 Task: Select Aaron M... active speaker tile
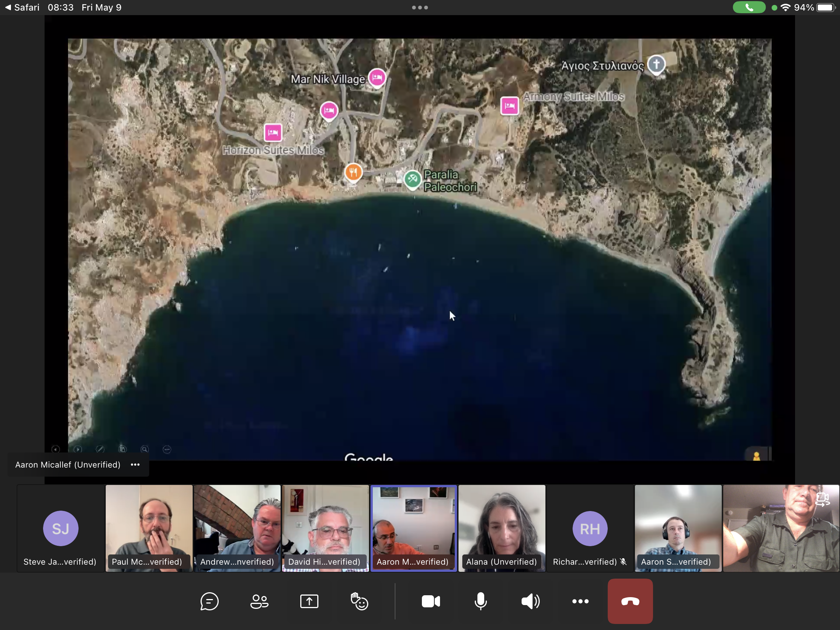coord(414,528)
